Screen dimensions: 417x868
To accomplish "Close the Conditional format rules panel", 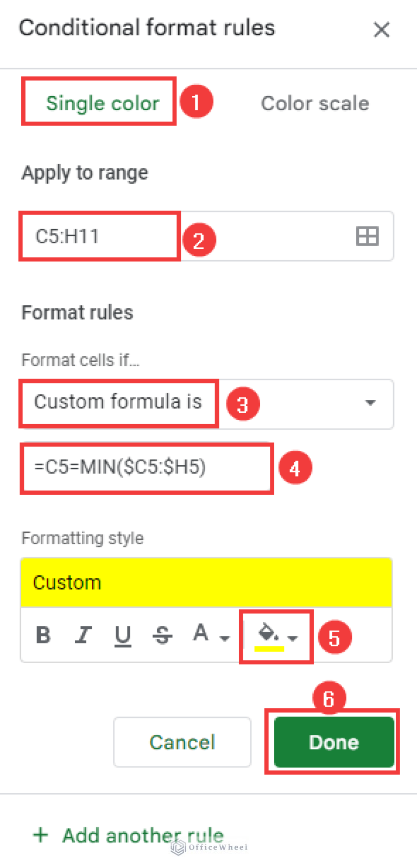I will [x=382, y=29].
